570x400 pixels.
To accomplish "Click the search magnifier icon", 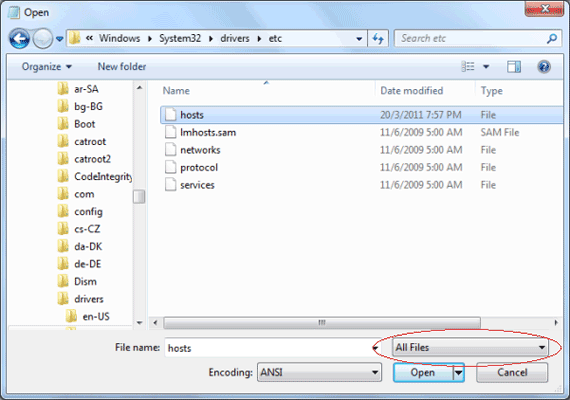I will [x=551, y=39].
